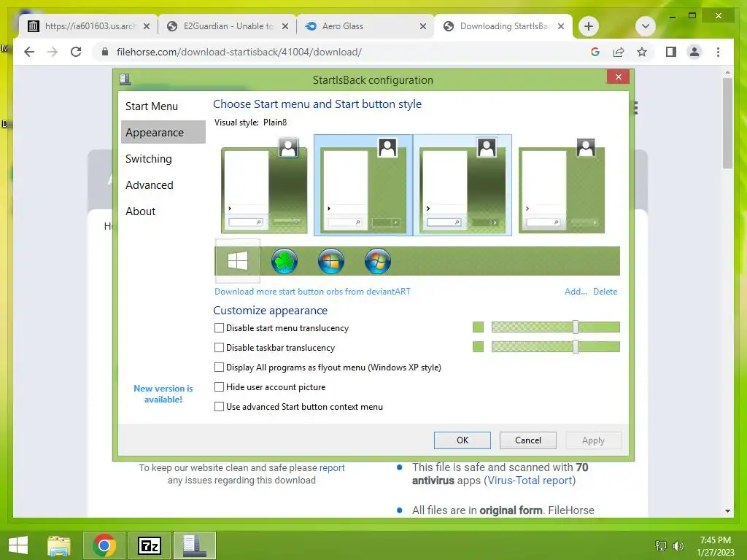Image resolution: width=747 pixels, height=560 pixels.
Task: Check Hide user account picture
Action: click(219, 386)
